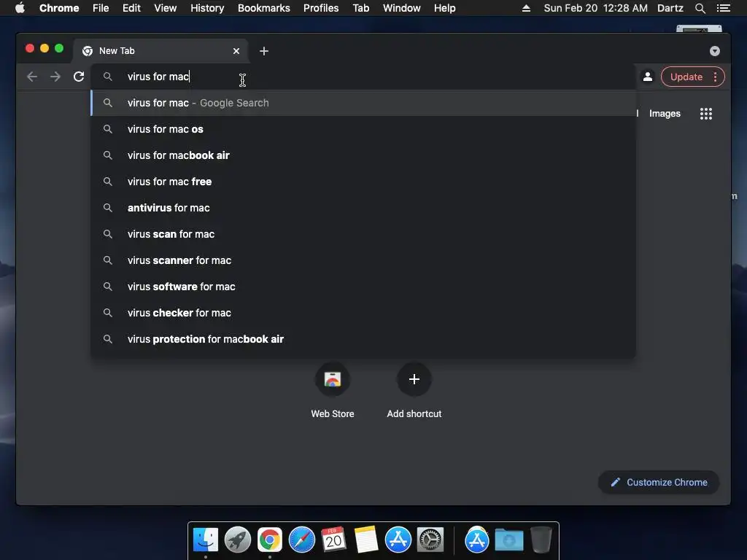Select 'virus software for mac' suggestion
Viewport: 747px width, 560px height.
pos(363,286)
